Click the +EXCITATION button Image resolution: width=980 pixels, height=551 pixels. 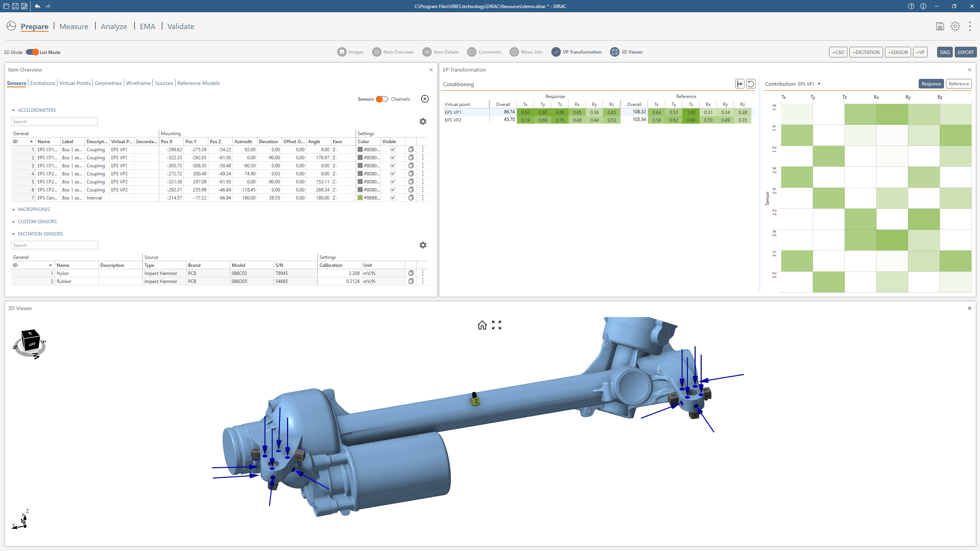866,52
